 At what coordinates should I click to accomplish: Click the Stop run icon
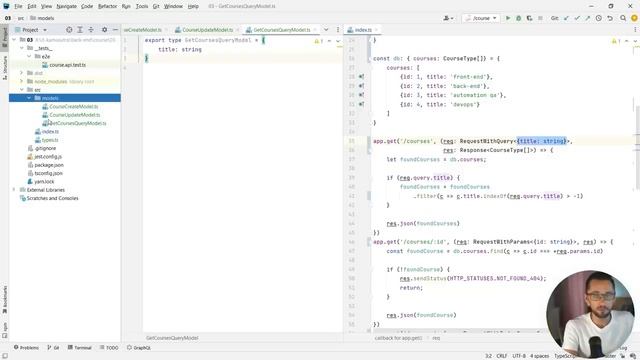tap(540, 18)
